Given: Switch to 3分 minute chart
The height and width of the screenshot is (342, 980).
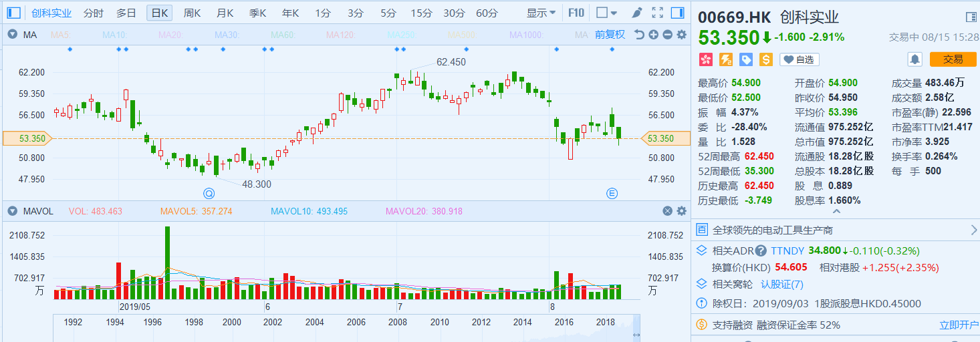Looking at the screenshot, I should tap(356, 13).
